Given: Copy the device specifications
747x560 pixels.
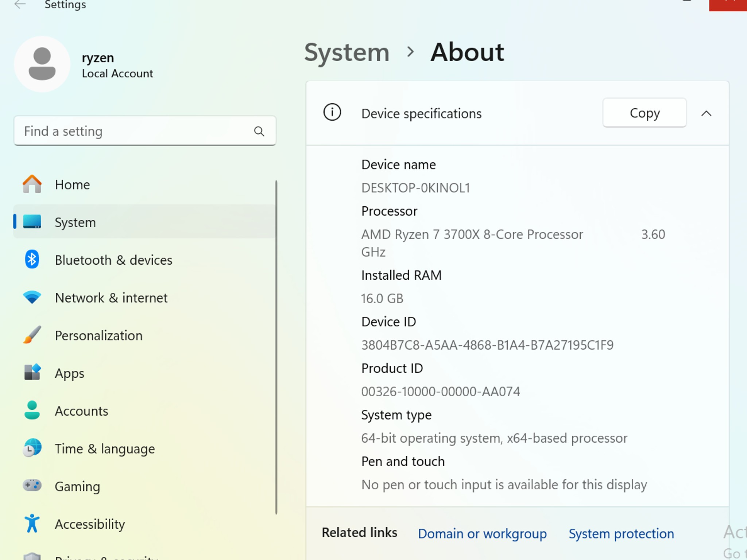Looking at the screenshot, I should coord(645,113).
